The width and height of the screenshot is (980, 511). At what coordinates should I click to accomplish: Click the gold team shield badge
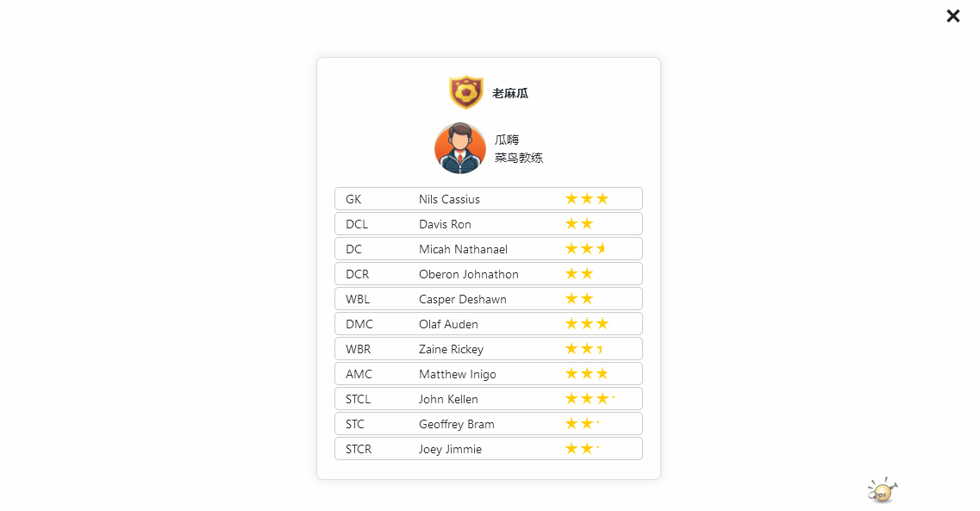[466, 92]
